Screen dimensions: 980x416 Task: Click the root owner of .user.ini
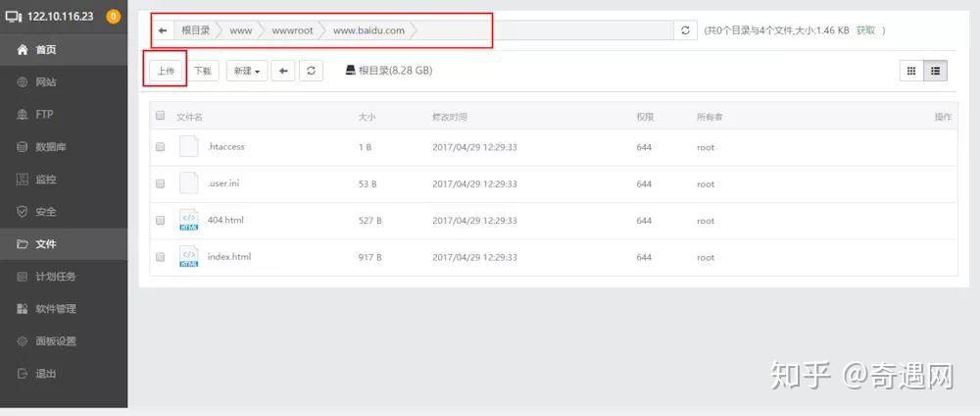(706, 183)
